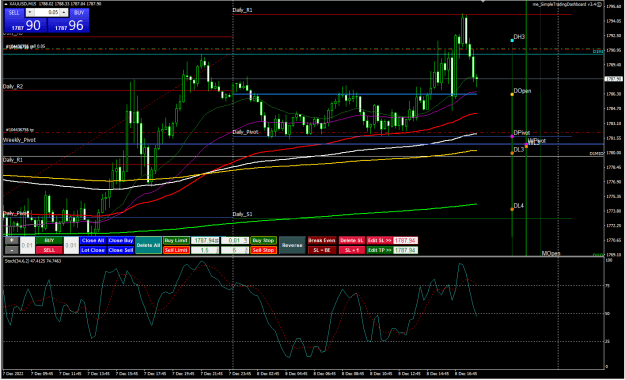Click the Delete All button
Image resolution: width=625 pixels, height=380 pixels.
click(x=148, y=245)
